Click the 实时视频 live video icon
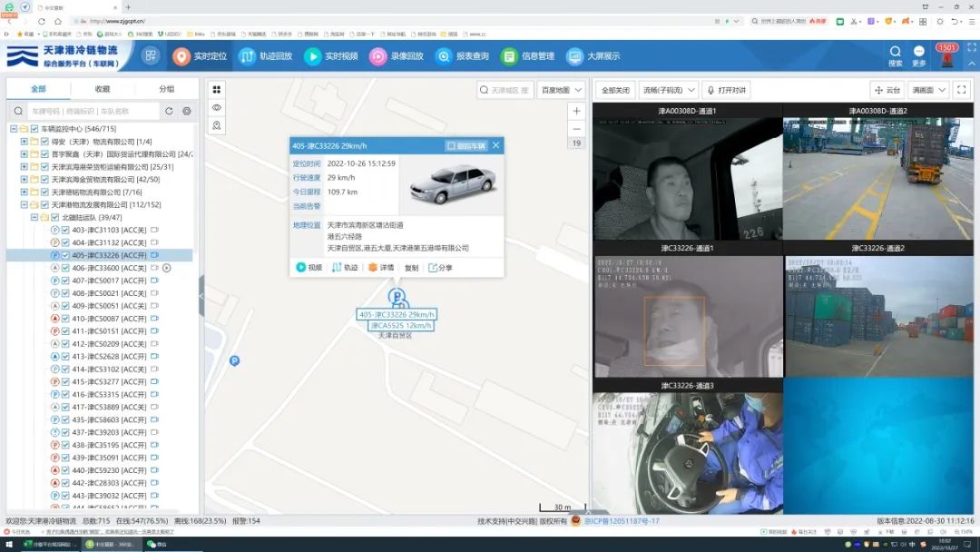Viewport: 980px width, 552px height. point(312,56)
